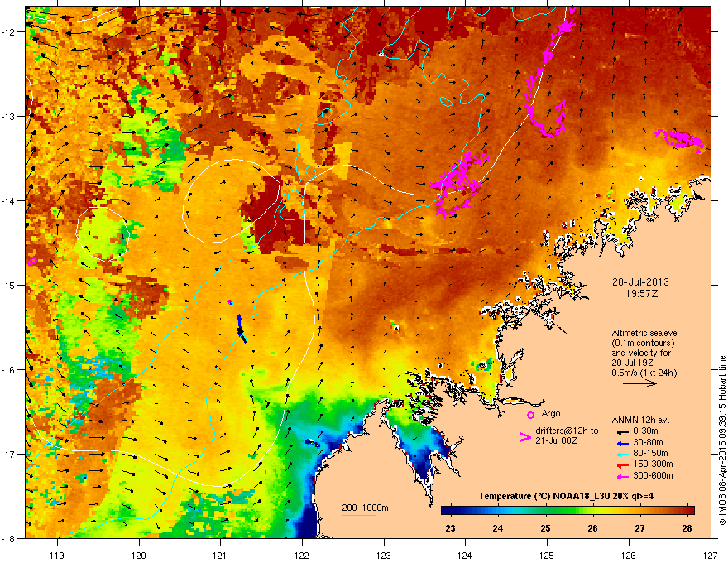This screenshot has height=563, width=728.
Task: Click the '0.5m/s (1kt 24h)' text
Action: click(x=644, y=373)
